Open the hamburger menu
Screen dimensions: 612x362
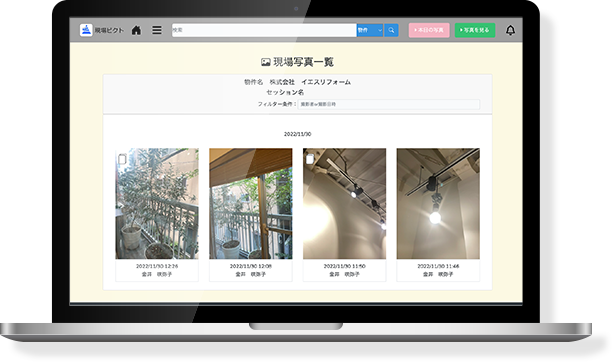[x=157, y=30]
